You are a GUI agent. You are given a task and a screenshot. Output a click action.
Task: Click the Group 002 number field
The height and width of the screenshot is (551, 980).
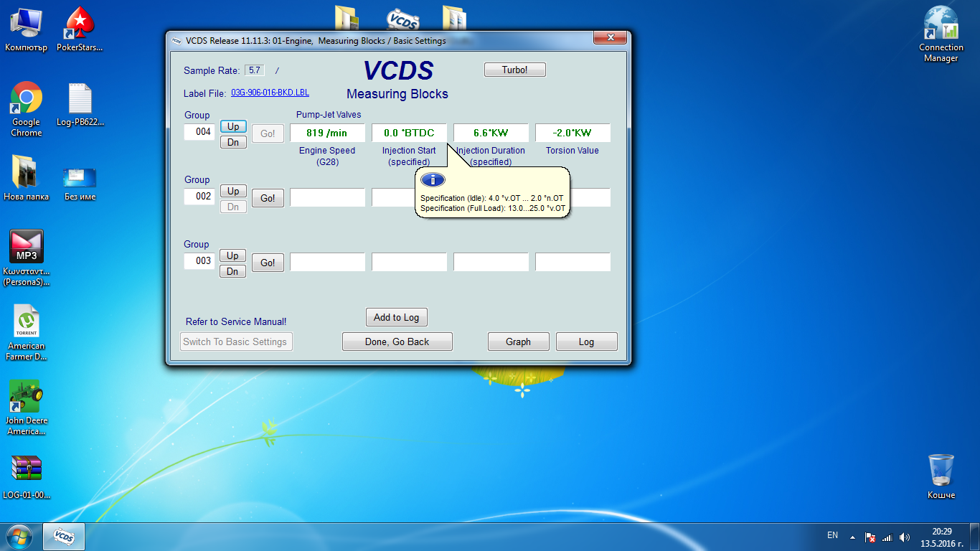[x=199, y=197]
